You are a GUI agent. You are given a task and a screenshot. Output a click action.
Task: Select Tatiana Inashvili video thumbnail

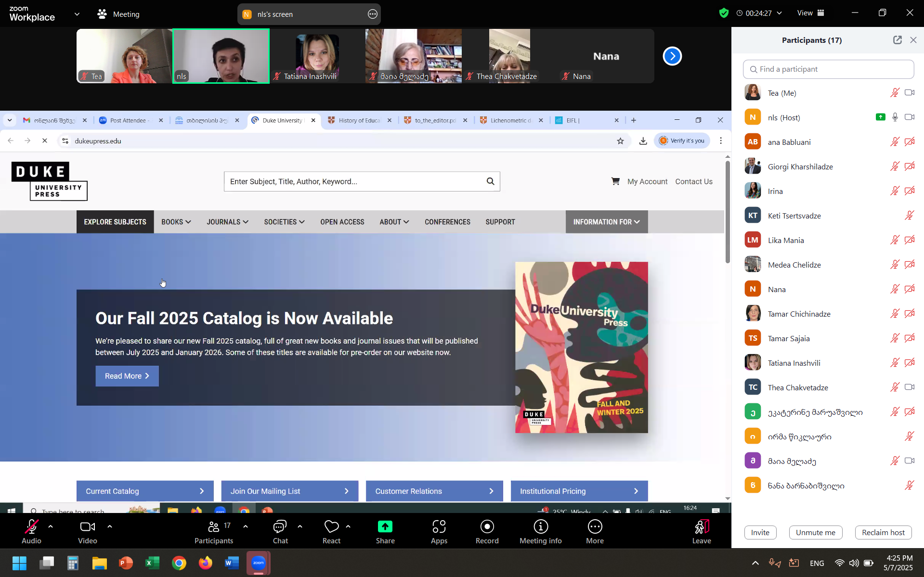pos(317,56)
